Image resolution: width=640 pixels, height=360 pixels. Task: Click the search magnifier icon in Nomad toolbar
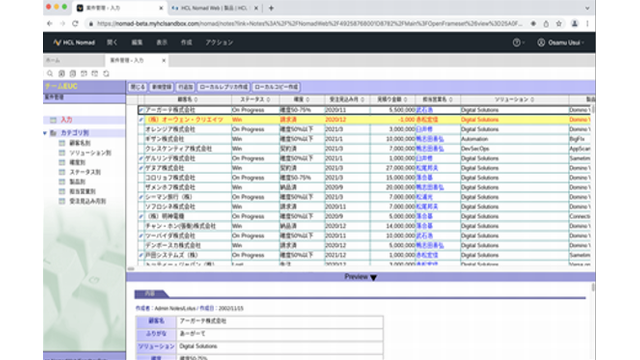50,73
